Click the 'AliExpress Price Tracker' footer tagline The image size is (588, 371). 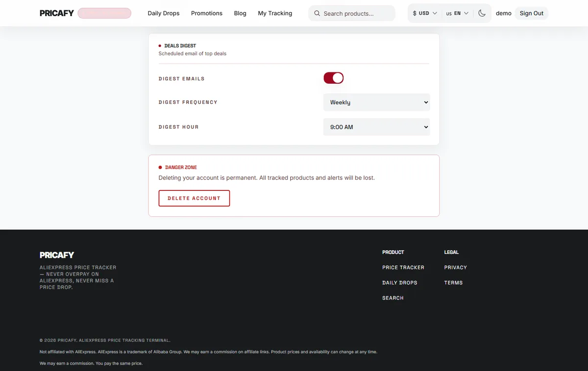[x=78, y=278]
